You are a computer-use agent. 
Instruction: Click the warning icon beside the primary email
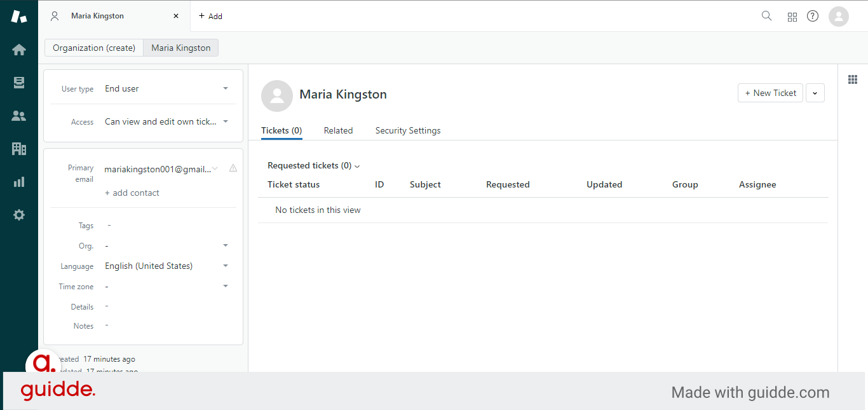click(233, 168)
